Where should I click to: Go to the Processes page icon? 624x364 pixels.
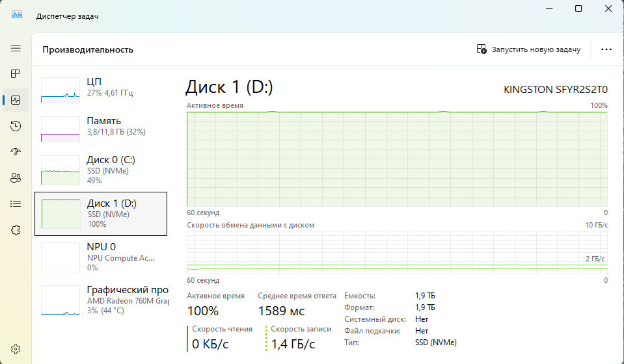[x=16, y=74]
